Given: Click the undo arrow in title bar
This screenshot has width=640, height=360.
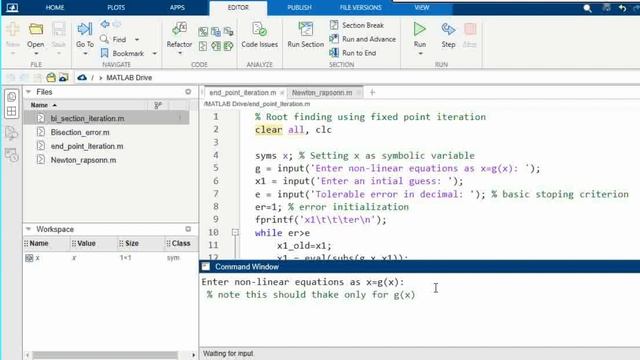Looking at the screenshot, I should pyautogui.click(x=622, y=8).
